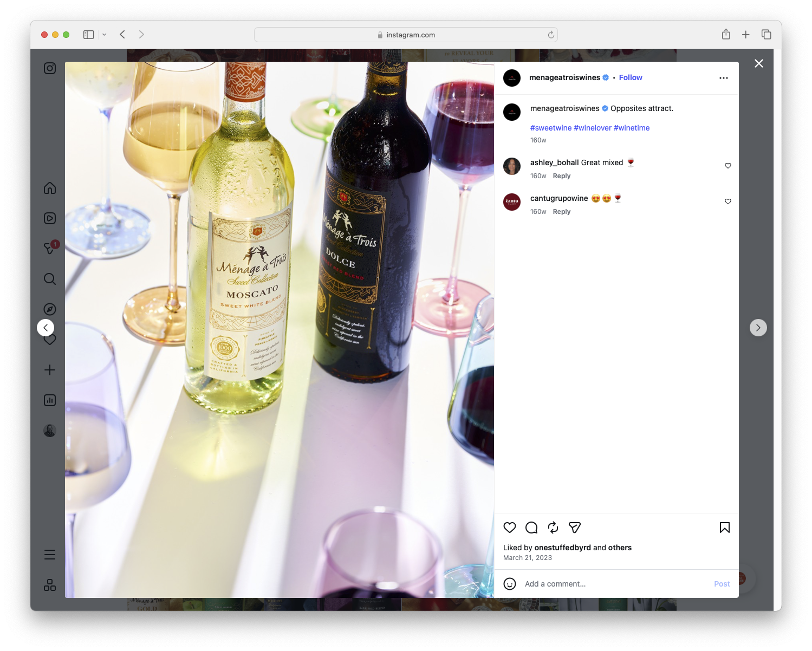This screenshot has height=651, width=812.
Task: Click menageatroiswines avatar in post header
Action: (512, 78)
